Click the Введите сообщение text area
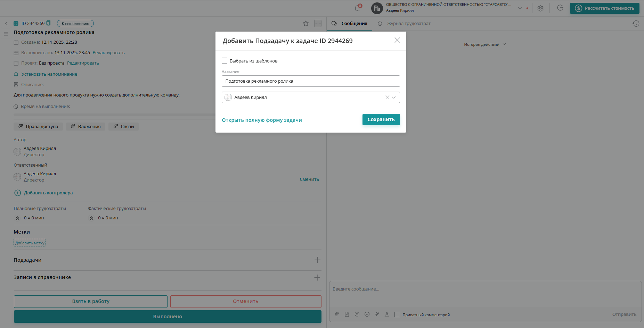 (x=485, y=294)
